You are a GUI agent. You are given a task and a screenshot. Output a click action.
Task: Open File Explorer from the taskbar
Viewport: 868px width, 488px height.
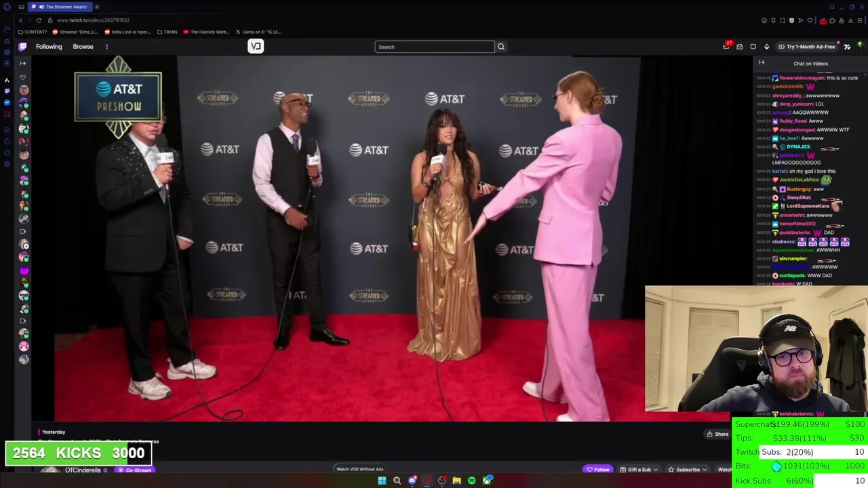pos(456,481)
